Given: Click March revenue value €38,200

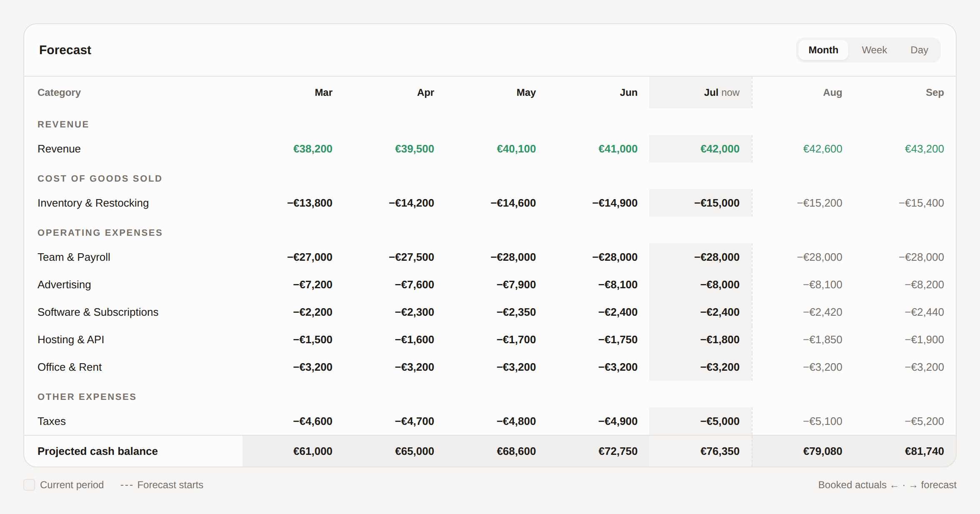Looking at the screenshot, I should click(312, 149).
